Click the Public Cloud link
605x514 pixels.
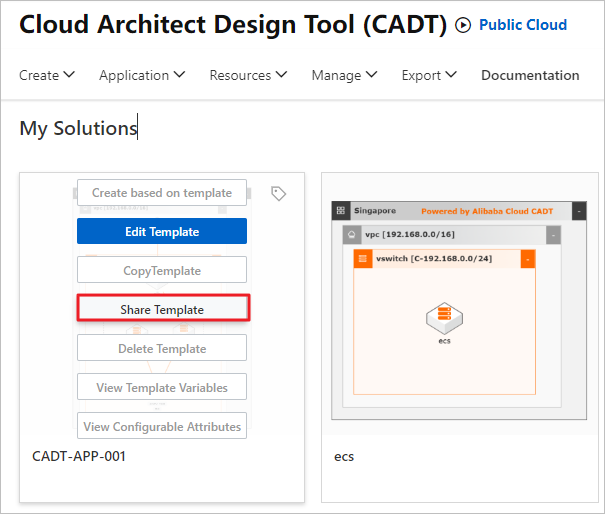523,25
